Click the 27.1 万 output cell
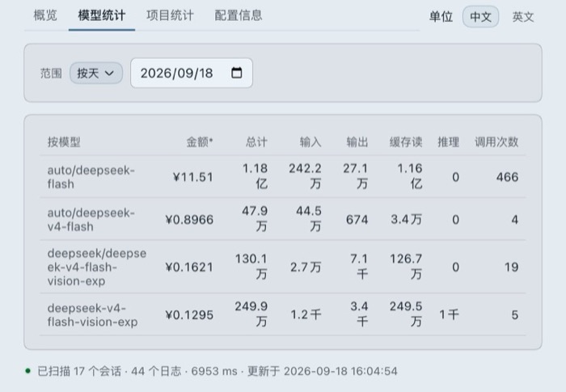Viewport: 566px width, 392px height. [x=356, y=176]
